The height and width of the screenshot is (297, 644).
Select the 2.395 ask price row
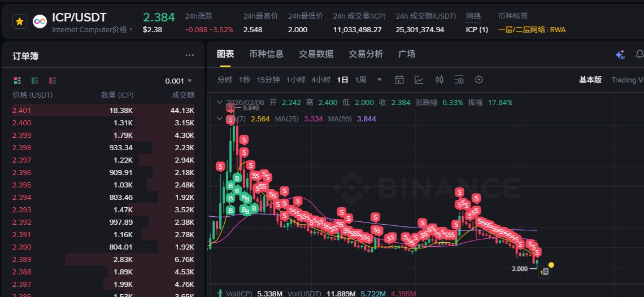[103, 185]
